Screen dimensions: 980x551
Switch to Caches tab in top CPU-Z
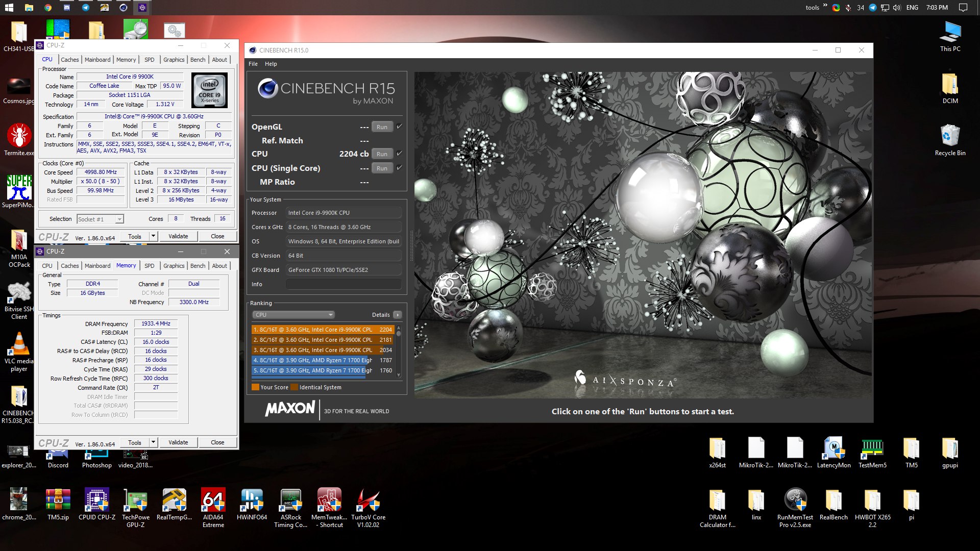click(x=70, y=60)
